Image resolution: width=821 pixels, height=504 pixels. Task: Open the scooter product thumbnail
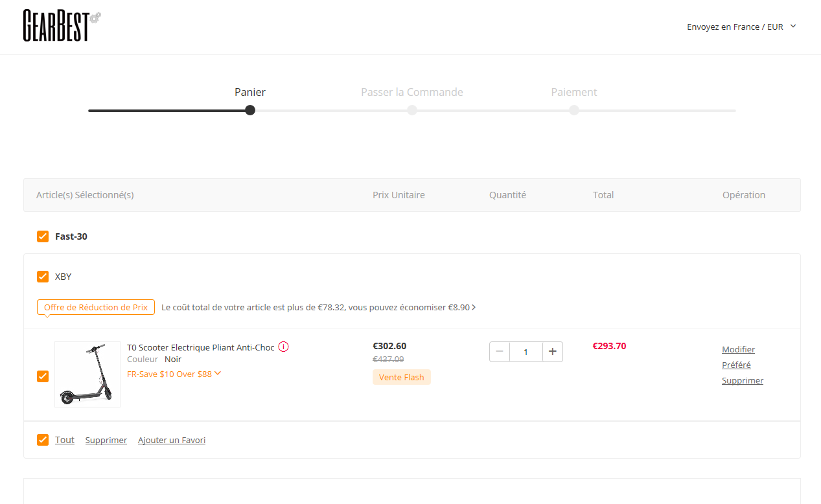[87, 374]
